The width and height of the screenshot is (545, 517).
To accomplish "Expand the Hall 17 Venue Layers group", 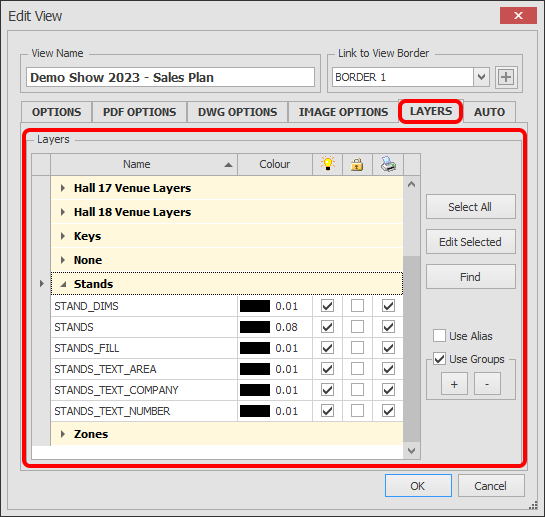I will tap(63, 188).
